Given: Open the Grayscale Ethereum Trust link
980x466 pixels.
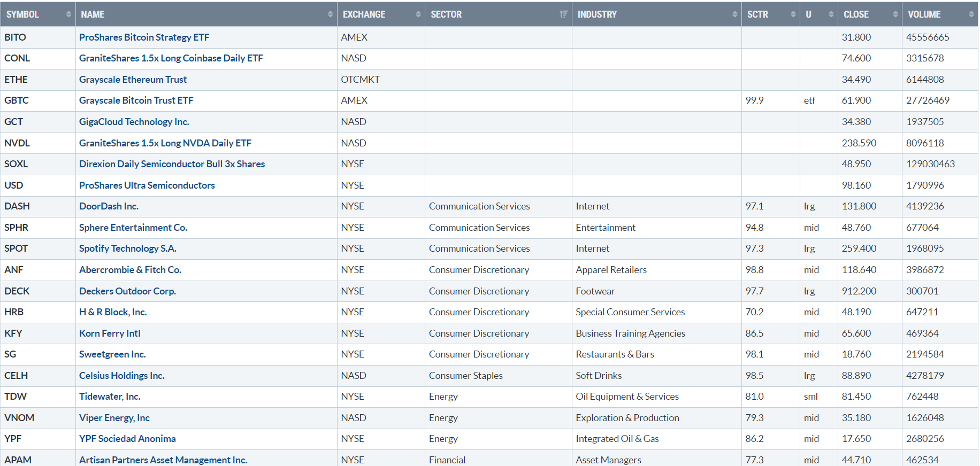Looking at the screenshot, I should pos(133,80).
